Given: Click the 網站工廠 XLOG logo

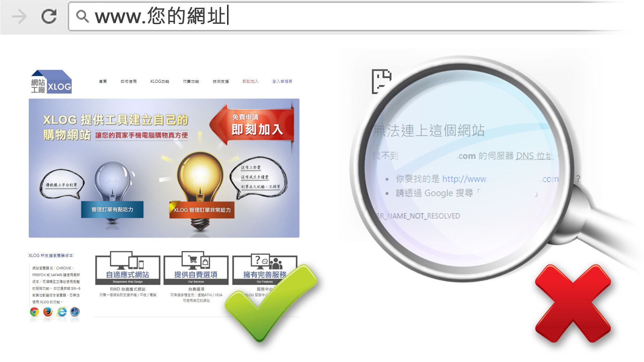Looking at the screenshot, I should 51,82.
